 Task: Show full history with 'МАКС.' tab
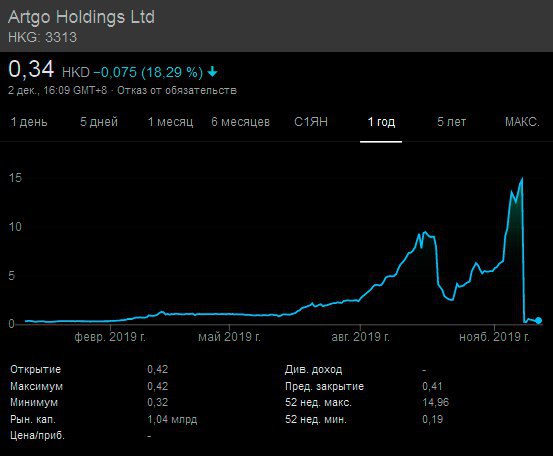click(x=522, y=122)
